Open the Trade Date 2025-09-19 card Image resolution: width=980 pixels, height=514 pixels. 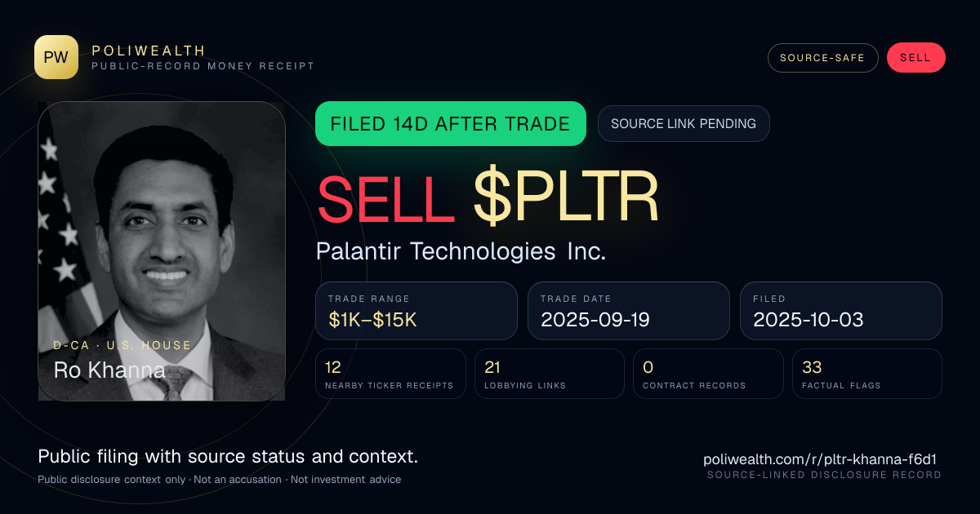(629, 311)
